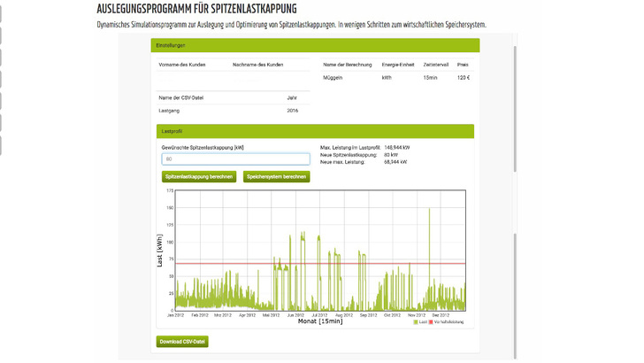Collapse the Einstellungen panel header
644x363 pixels.
point(317,45)
